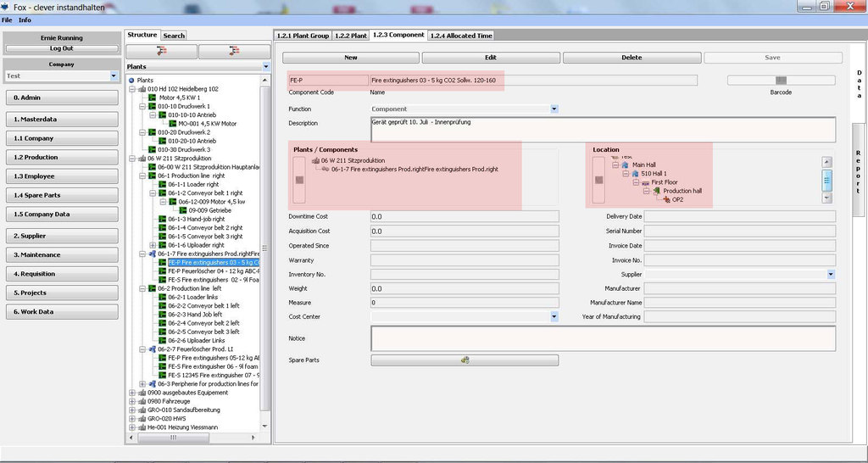The image size is (868, 463).
Task: Click the Main Hall house icon
Action: (625, 165)
